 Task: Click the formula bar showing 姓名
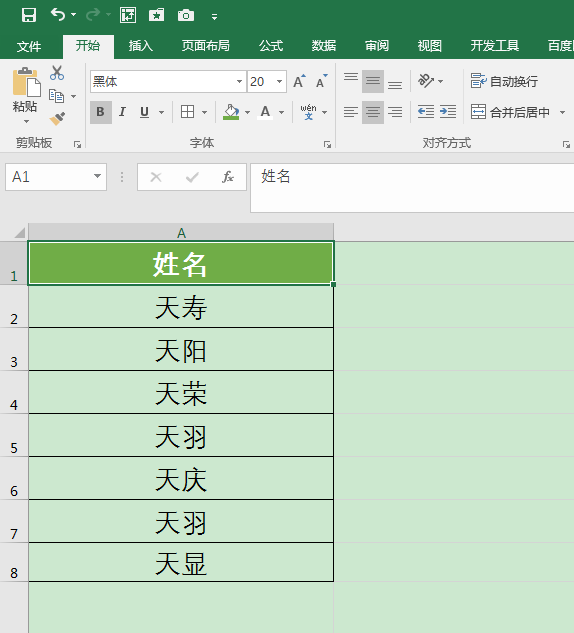[x=412, y=188]
